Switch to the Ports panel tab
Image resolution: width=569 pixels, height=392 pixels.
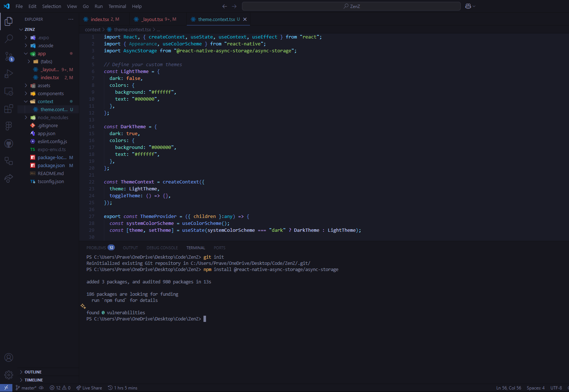219,248
